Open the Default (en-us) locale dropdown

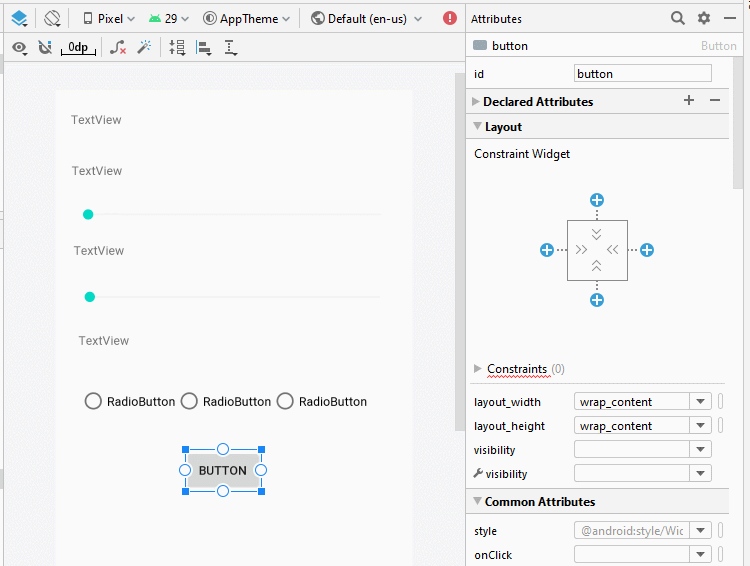tap(366, 19)
